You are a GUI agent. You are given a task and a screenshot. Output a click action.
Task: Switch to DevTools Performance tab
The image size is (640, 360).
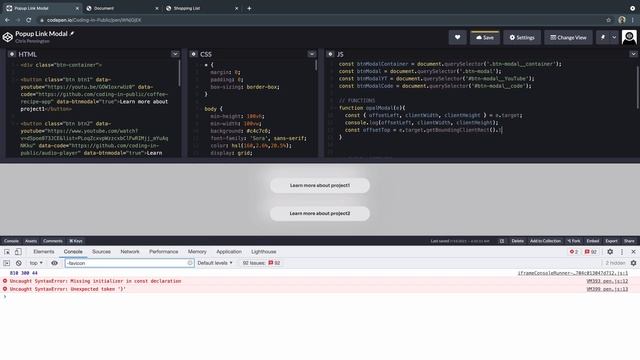[163, 252]
